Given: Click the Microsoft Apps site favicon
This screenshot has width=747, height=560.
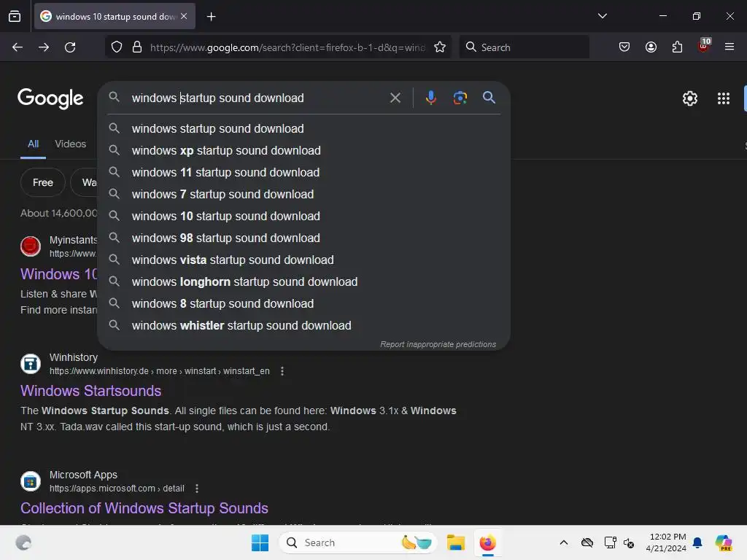Looking at the screenshot, I should [31, 481].
